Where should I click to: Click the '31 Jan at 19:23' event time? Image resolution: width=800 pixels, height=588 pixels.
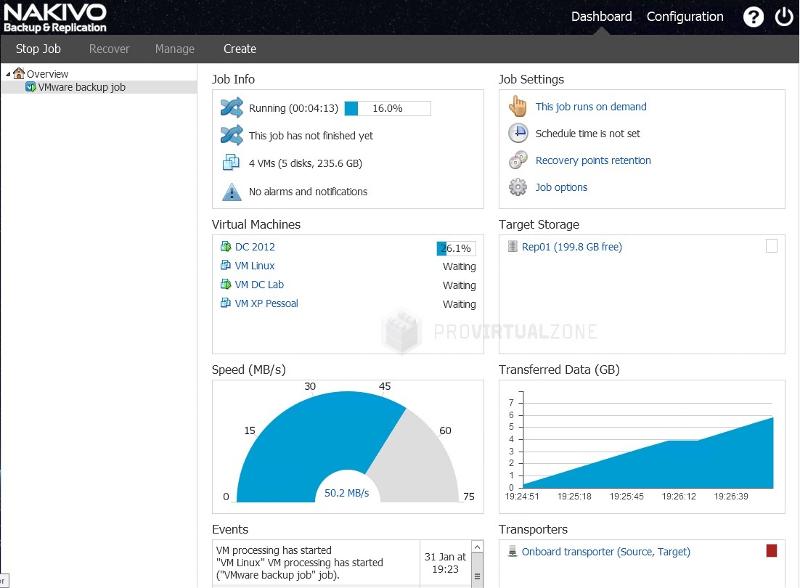445,563
